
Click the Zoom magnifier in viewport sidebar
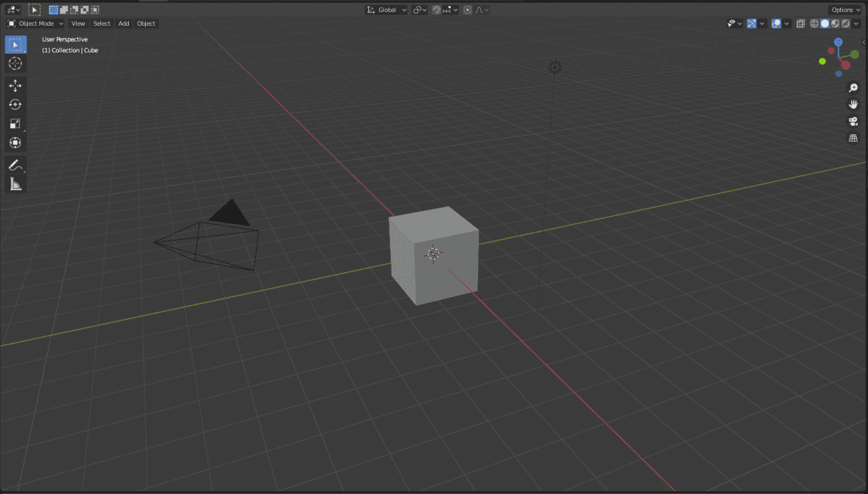853,88
